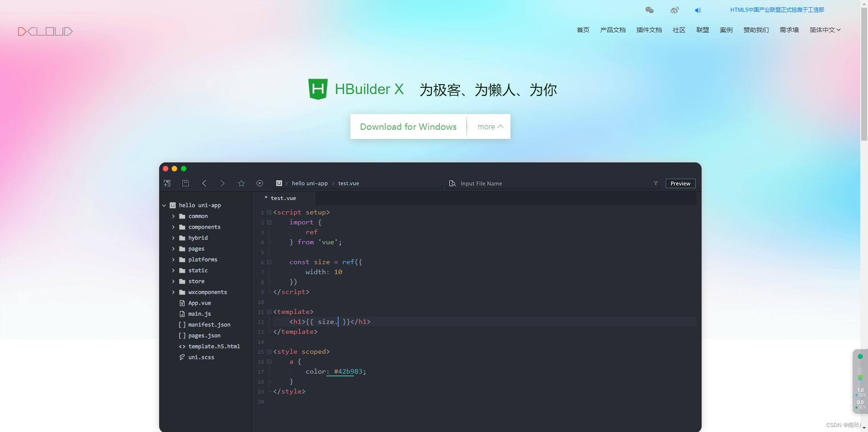Click the speaker announcement icon
Viewport: 868px width, 432px height.
tap(698, 10)
